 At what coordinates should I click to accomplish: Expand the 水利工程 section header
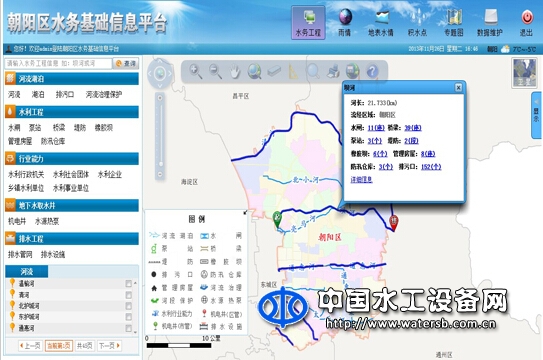72,112
